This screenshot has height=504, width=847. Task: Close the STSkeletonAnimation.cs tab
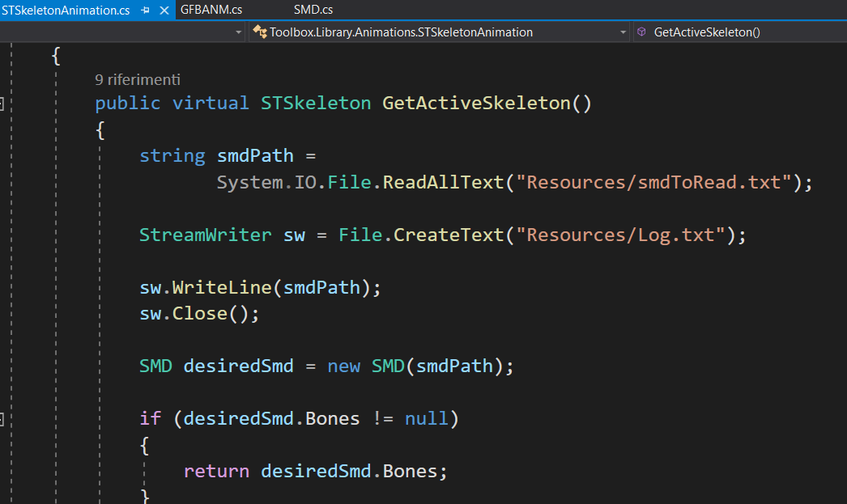(164, 11)
